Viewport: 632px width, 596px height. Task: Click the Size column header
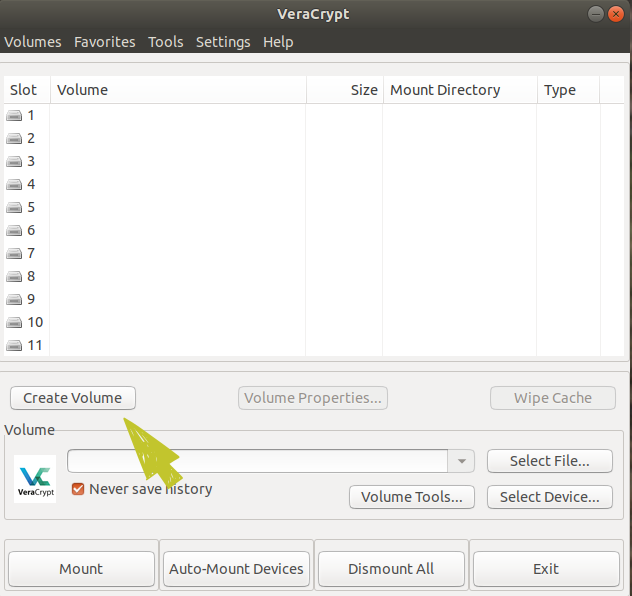pyautogui.click(x=345, y=90)
